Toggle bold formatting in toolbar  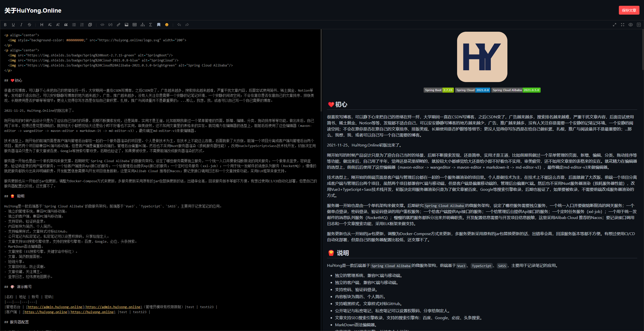(5, 25)
